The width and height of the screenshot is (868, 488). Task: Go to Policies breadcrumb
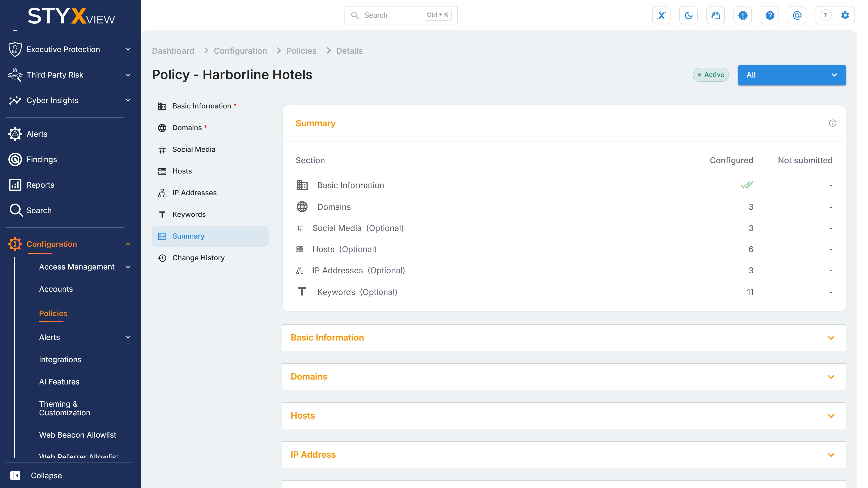coord(301,51)
